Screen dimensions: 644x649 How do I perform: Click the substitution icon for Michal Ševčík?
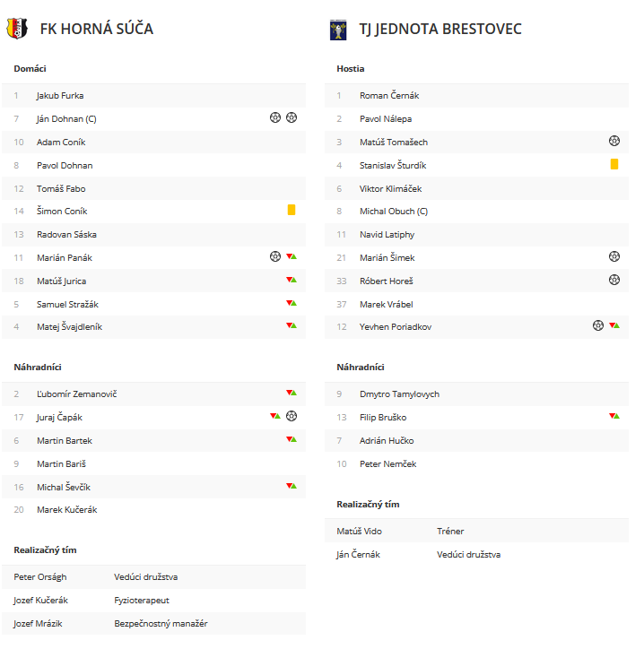point(292,486)
